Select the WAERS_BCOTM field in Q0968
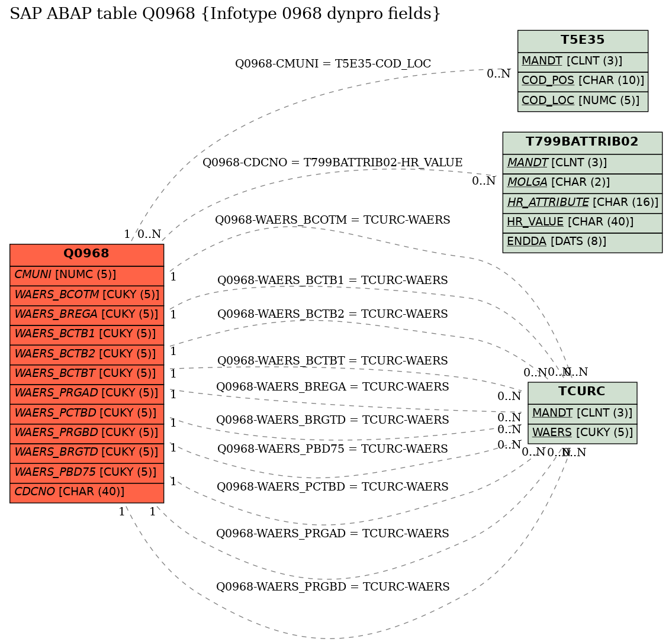Image resolution: width=672 pixels, height=642 pixels. coord(86,295)
